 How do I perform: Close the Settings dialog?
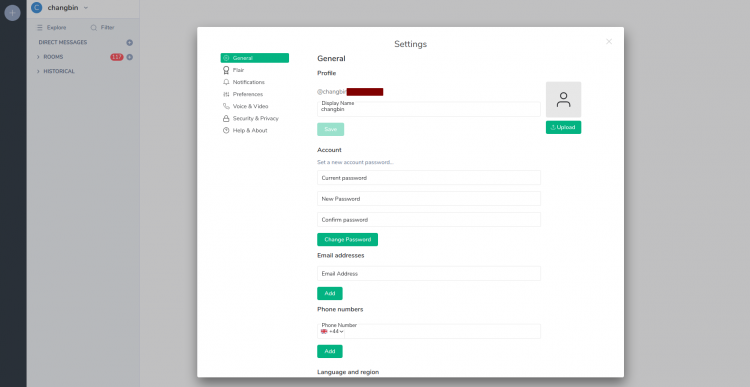[x=609, y=42]
